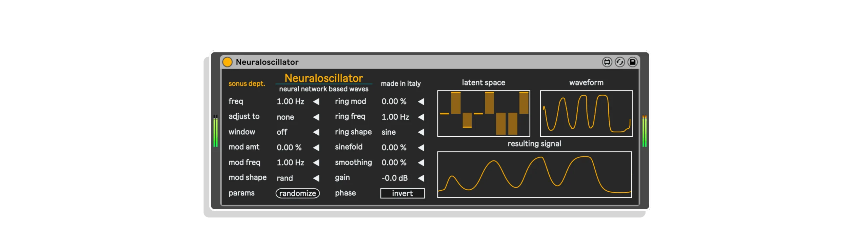Viewport: 868px width, 249px height.
Task: Click the mod freq value 1.00 Hz
Action: pos(290,162)
